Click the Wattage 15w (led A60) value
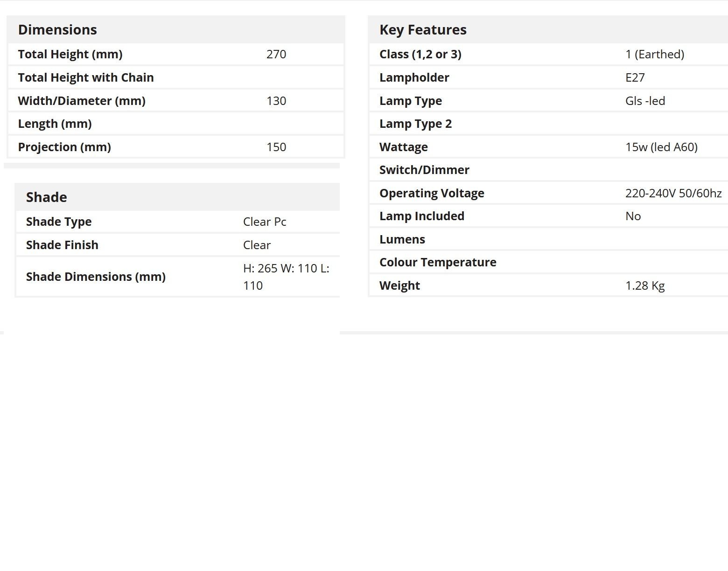 click(x=661, y=147)
